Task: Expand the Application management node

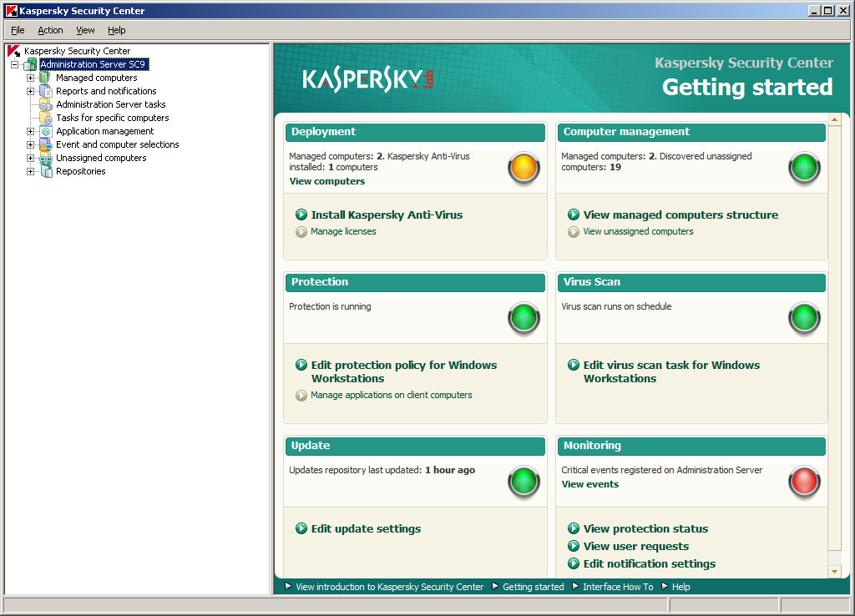Action: tap(31, 131)
